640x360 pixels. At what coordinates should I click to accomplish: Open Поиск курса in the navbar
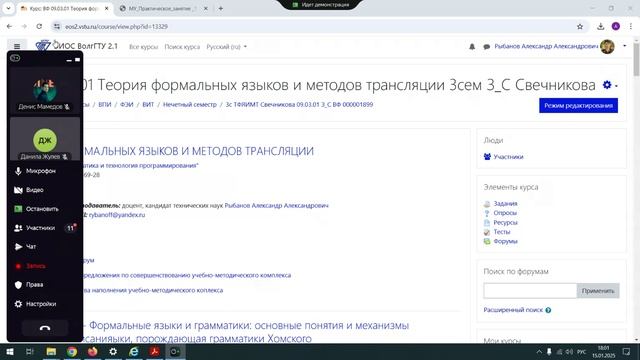pos(182,47)
